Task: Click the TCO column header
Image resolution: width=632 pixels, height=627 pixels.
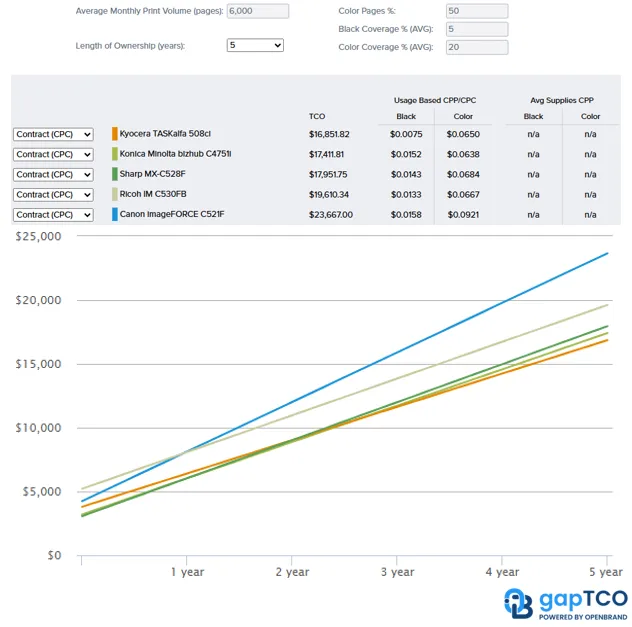Action: point(317,117)
